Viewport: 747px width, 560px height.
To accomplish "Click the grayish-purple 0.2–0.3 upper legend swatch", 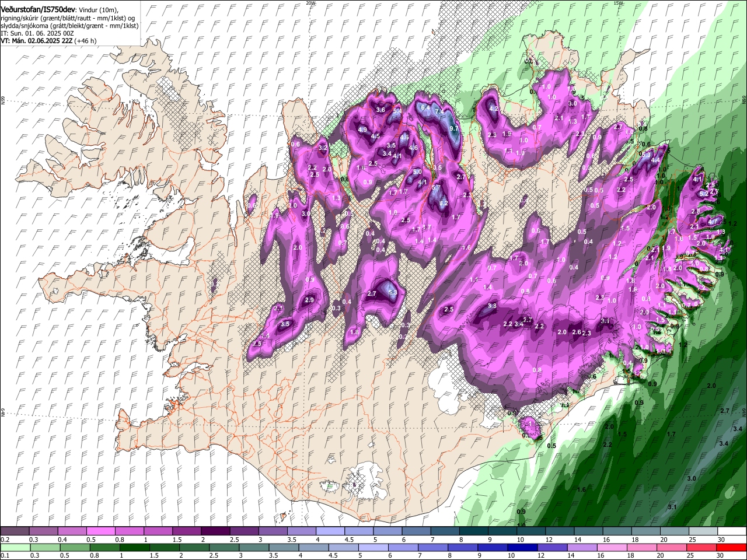I will [15, 531].
